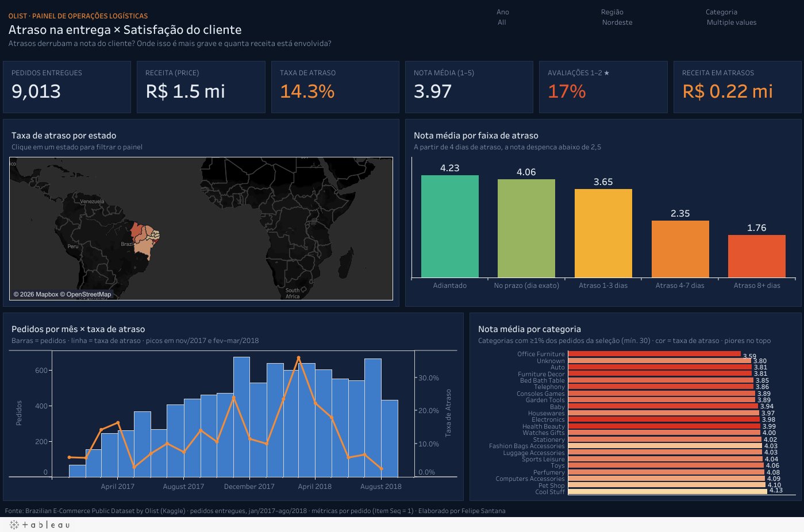
Task: Click the Garden Tools category label
Action: (x=545, y=400)
